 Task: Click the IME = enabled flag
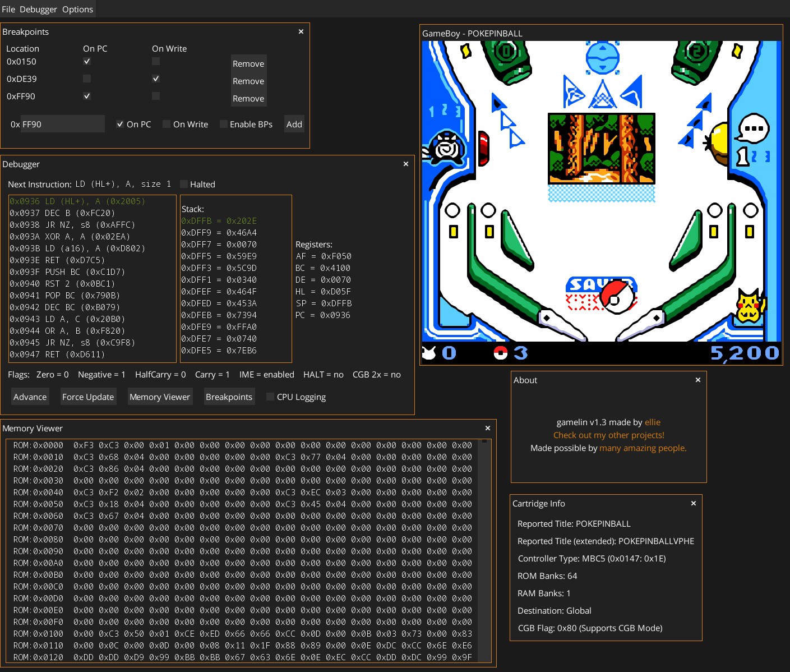[x=267, y=374]
